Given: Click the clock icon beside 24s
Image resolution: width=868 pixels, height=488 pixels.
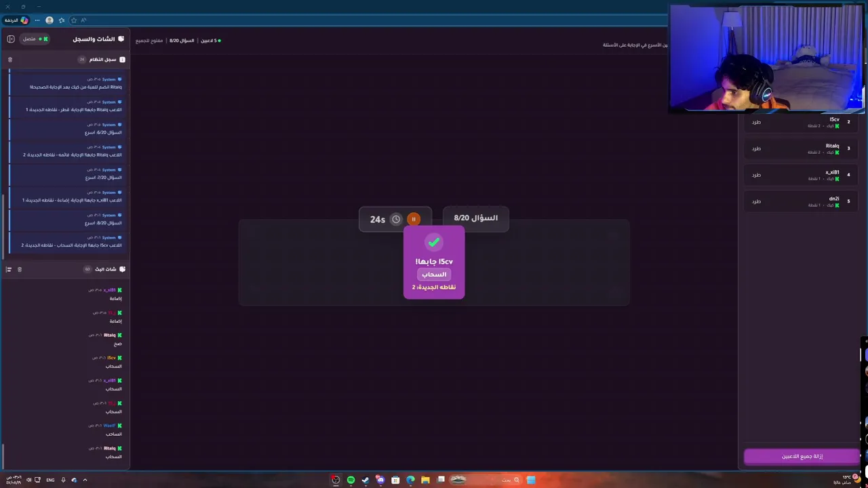Looking at the screenshot, I should pos(396,219).
